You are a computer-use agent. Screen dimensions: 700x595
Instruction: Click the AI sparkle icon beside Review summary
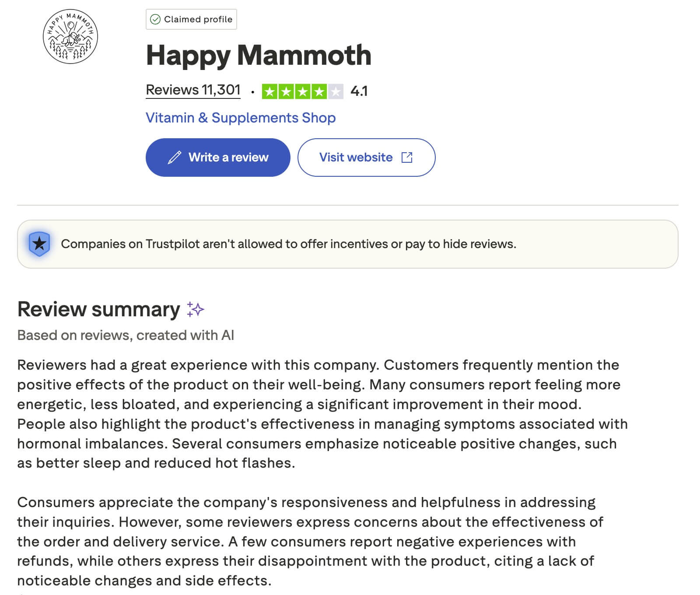point(195,309)
